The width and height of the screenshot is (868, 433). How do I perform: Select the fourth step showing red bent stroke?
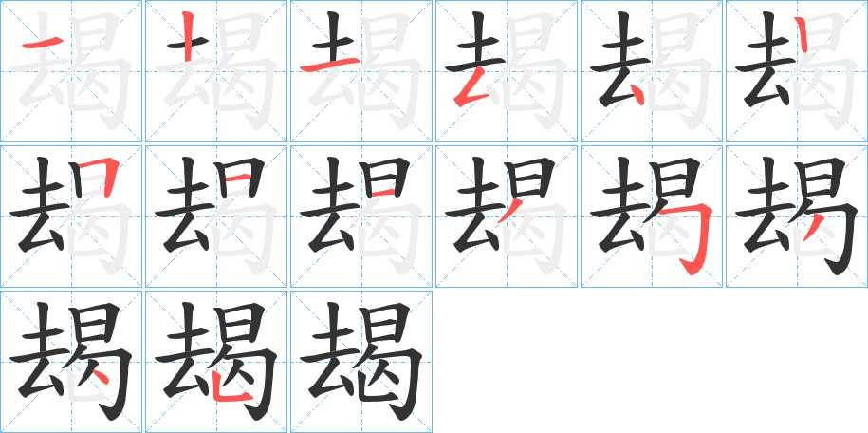pyautogui.click(x=507, y=71)
